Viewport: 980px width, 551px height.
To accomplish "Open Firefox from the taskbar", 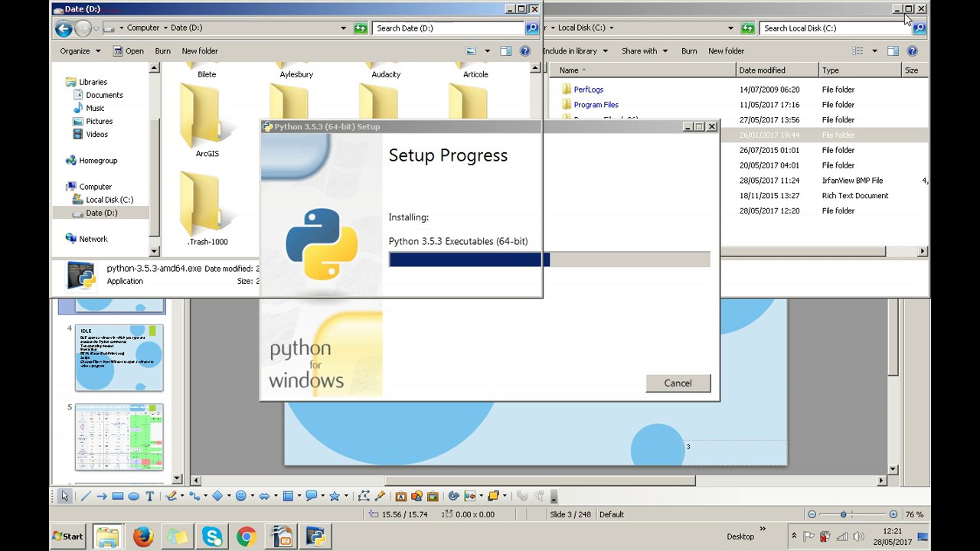I will click(x=142, y=536).
